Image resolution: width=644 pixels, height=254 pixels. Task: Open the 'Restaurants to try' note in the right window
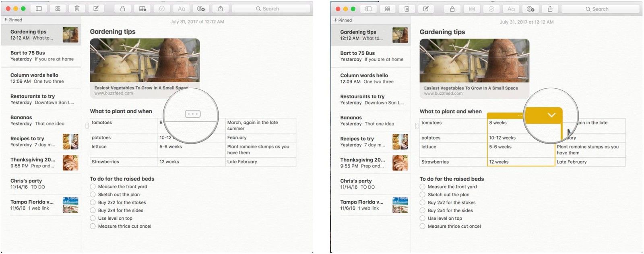pos(370,100)
